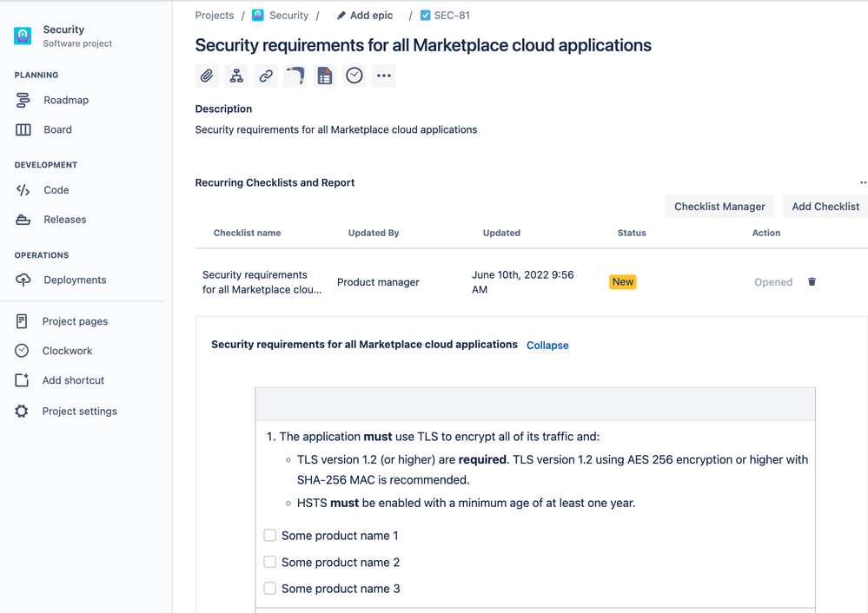Click SEC-81 issue key link
868x613 pixels.
tap(452, 16)
